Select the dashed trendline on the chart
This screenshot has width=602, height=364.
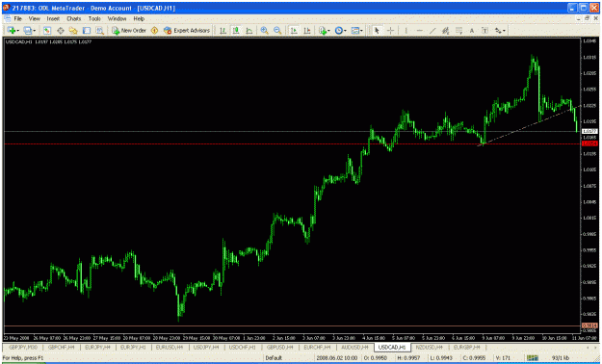530,125
